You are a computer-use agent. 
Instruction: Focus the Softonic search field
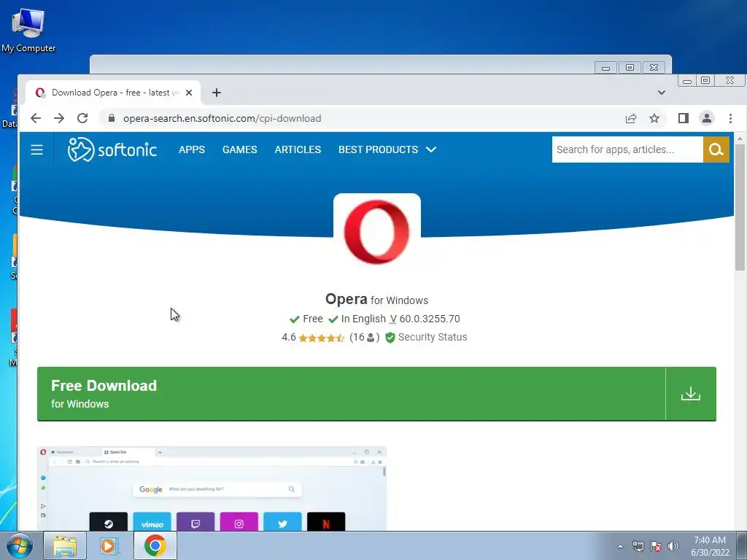(x=627, y=149)
